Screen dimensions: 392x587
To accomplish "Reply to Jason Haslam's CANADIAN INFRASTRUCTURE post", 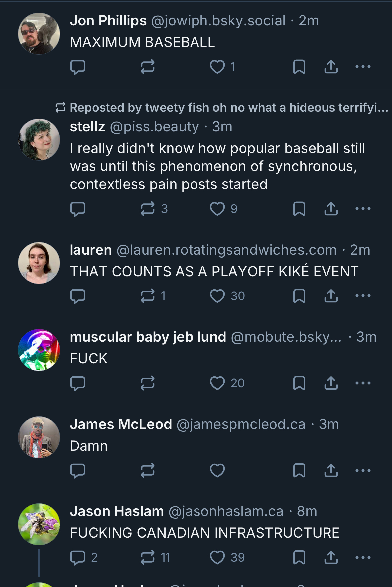I will click(78, 558).
